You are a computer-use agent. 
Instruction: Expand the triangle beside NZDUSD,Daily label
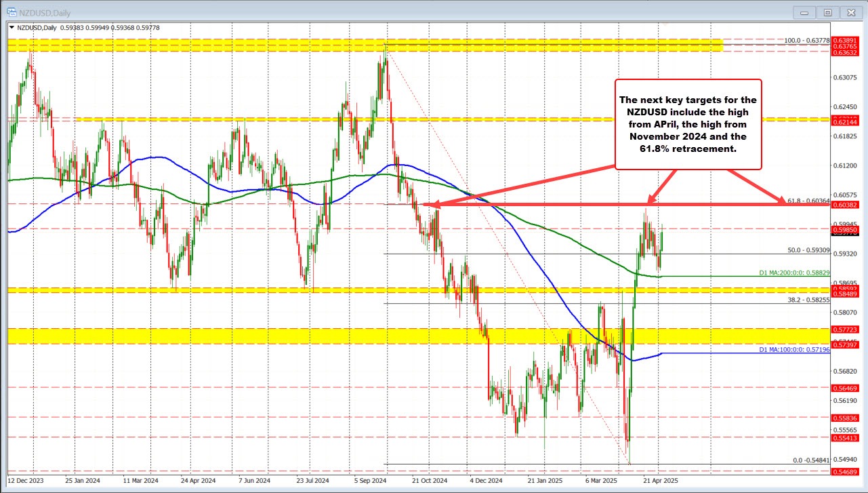(12, 28)
